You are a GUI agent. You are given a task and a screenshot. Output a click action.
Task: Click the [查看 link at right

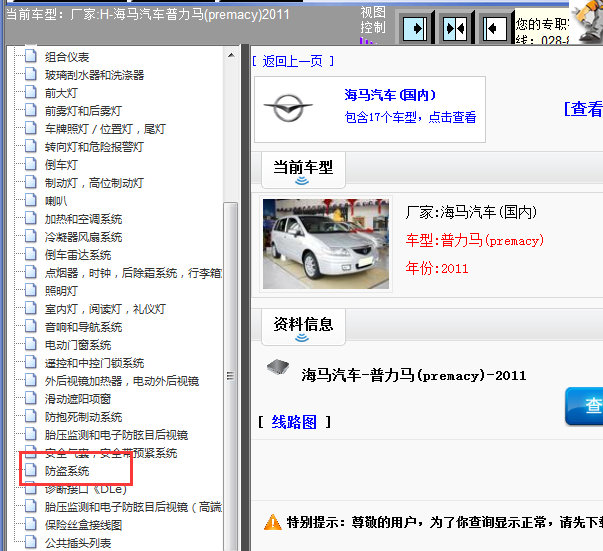click(583, 109)
